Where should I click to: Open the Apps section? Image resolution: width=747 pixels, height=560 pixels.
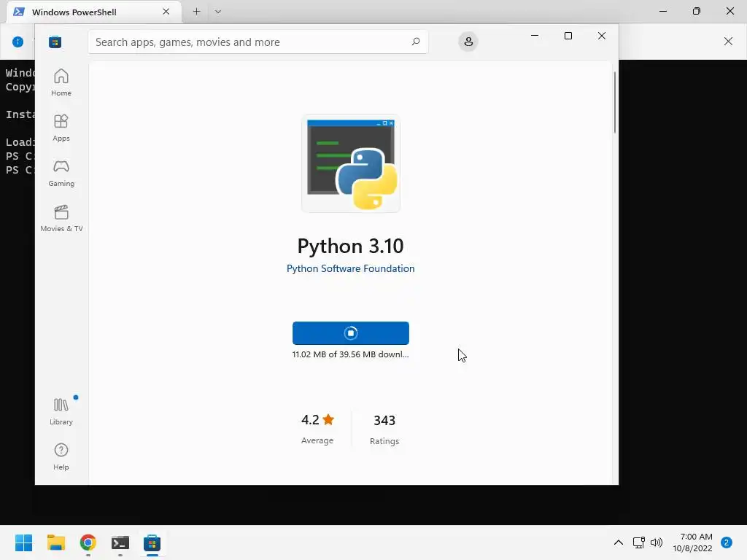[61, 128]
